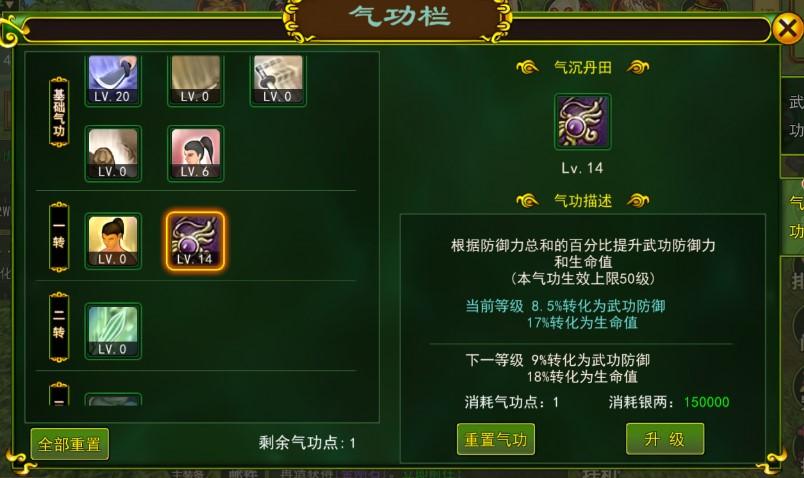Switch to the 武功 side tab
The height and width of the screenshot is (478, 804).
pyautogui.click(x=793, y=116)
